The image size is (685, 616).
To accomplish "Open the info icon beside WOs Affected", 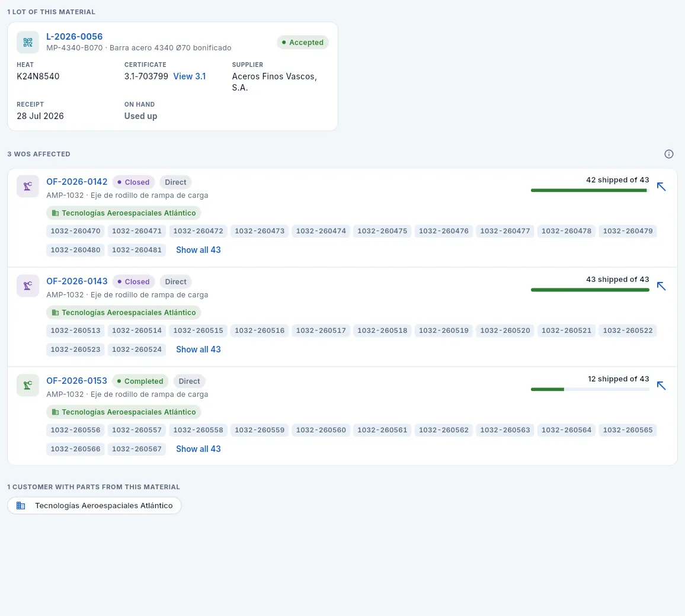I will coord(669,154).
